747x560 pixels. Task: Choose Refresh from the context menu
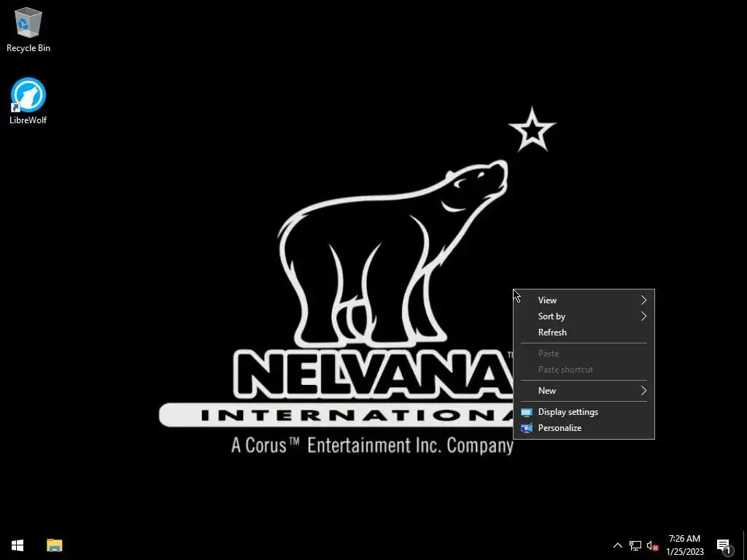(584, 332)
